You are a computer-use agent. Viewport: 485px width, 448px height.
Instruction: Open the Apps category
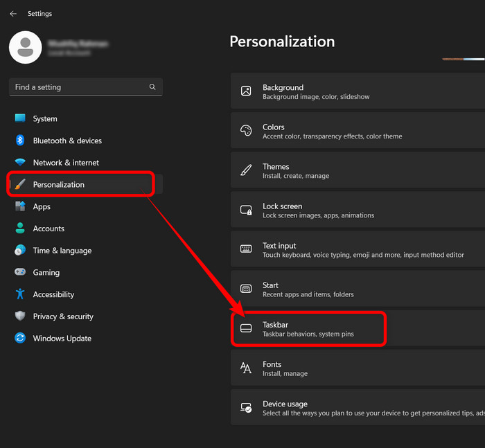(86, 206)
